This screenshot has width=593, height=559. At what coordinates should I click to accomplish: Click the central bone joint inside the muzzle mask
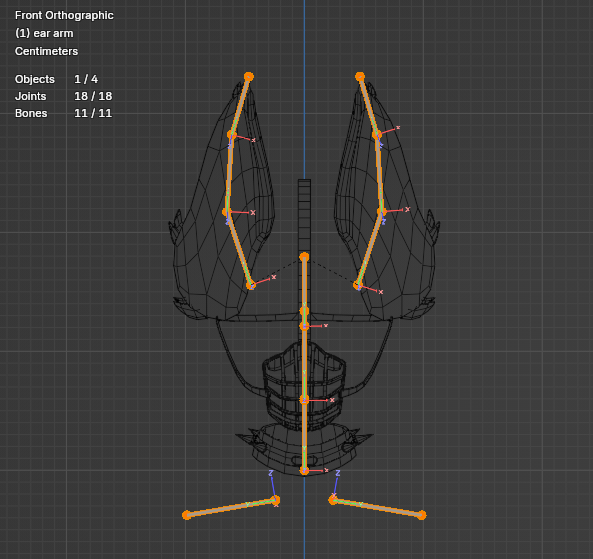point(304,400)
